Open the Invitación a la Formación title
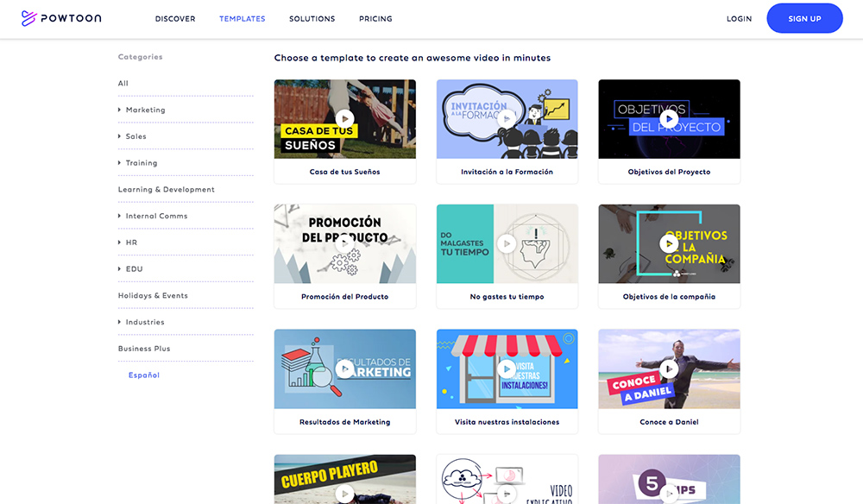This screenshot has width=863, height=504. (x=507, y=172)
